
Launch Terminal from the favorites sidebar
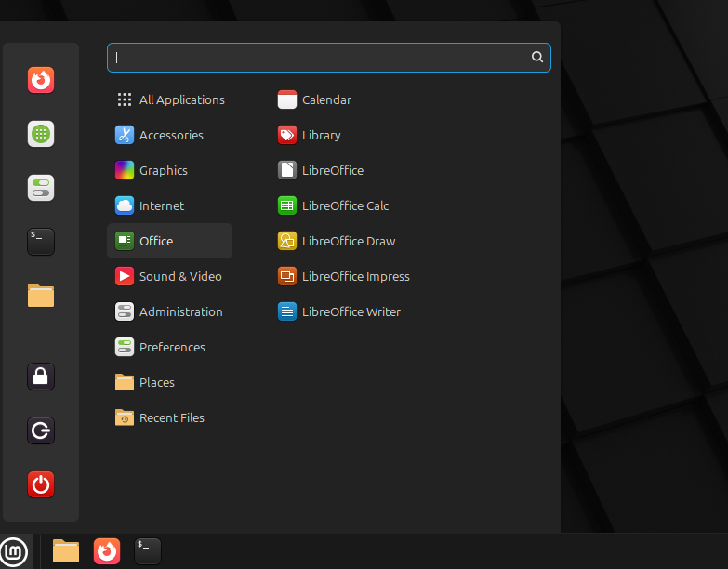pyautogui.click(x=41, y=242)
